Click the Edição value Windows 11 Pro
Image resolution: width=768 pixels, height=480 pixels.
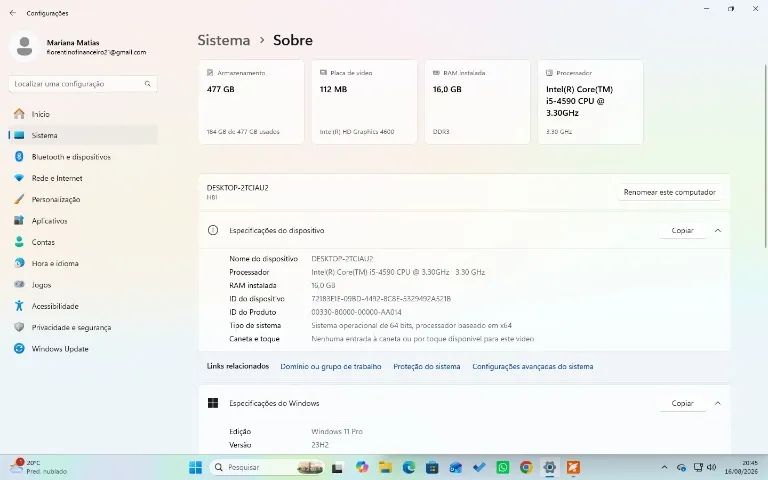tap(337, 432)
